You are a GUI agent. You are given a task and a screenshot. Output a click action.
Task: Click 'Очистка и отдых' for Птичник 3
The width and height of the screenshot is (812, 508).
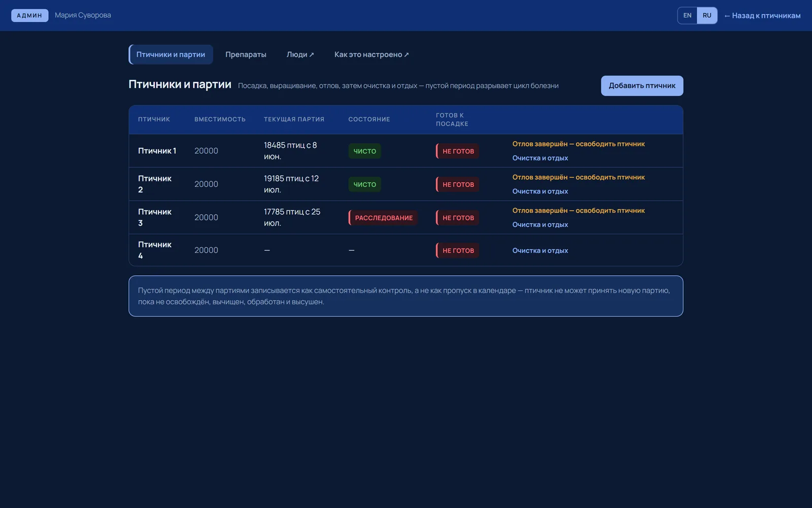click(x=540, y=225)
